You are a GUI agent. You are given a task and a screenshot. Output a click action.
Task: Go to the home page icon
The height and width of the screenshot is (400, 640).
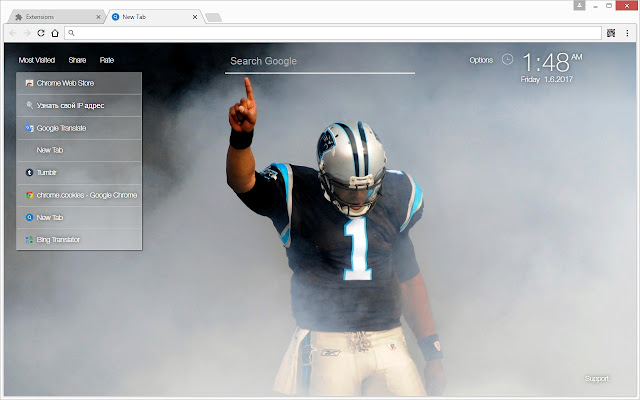(x=55, y=33)
